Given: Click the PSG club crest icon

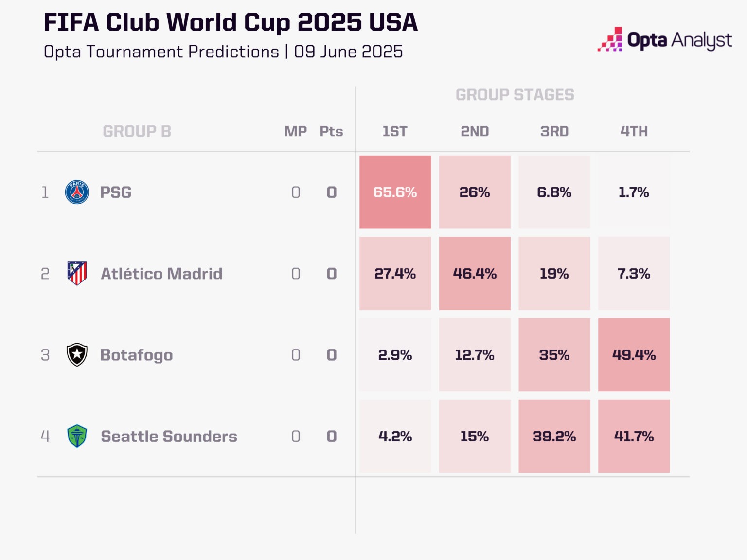Looking at the screenshot, I should pyautogui.click(x=77, y=192).
